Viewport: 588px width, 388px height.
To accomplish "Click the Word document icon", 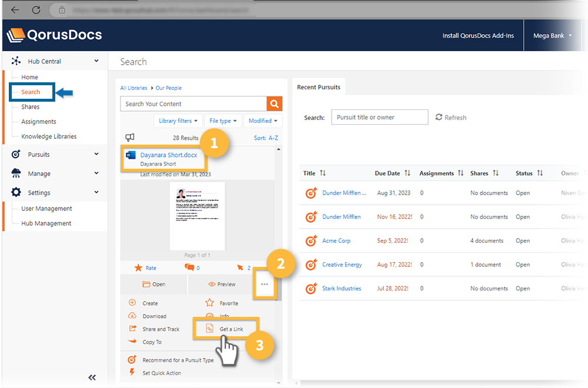I will pos(131,155).
